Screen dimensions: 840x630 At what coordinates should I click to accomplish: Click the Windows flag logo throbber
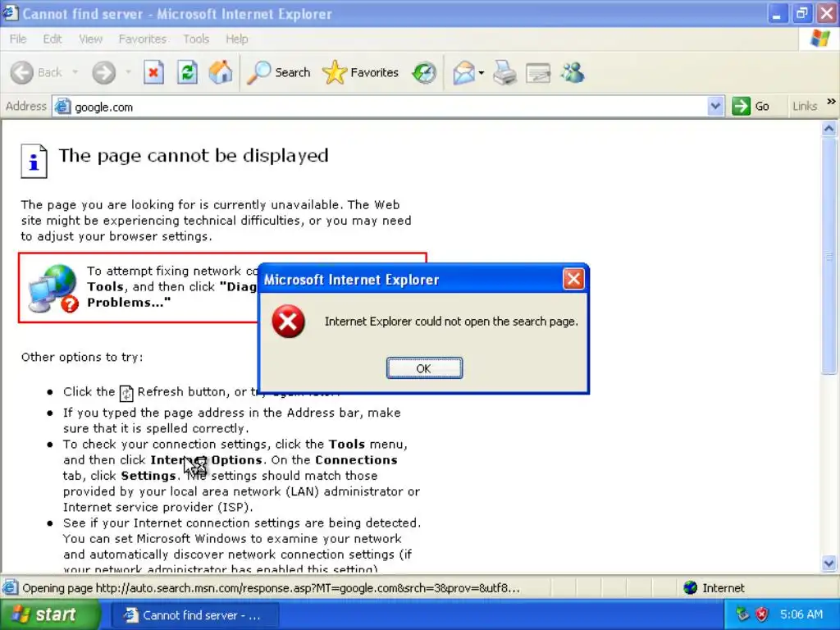(x=819, y=39)
